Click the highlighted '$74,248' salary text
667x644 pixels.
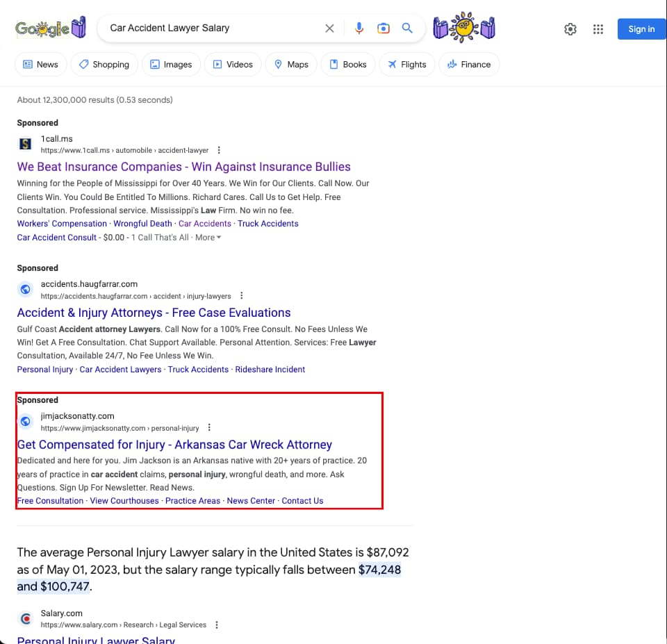click(x=379, y=570)
